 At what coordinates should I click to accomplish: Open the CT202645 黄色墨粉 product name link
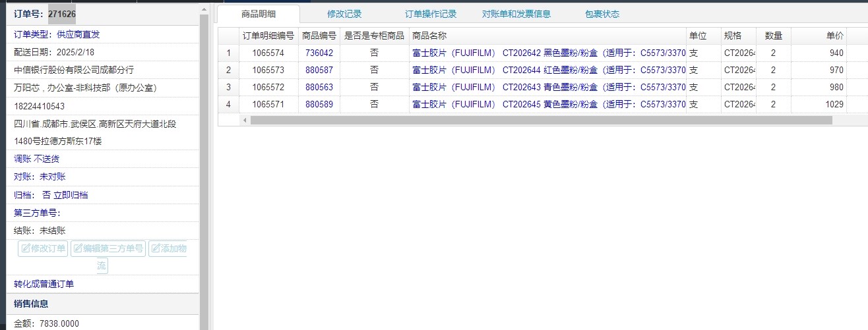pyautogui.click(x=549, y=104)
